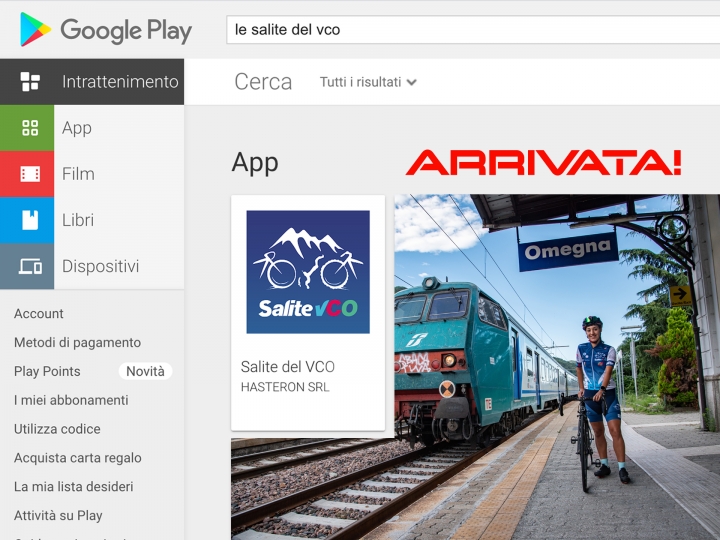Click the App results heading
720x540 pixels.
tap(255, 163)
